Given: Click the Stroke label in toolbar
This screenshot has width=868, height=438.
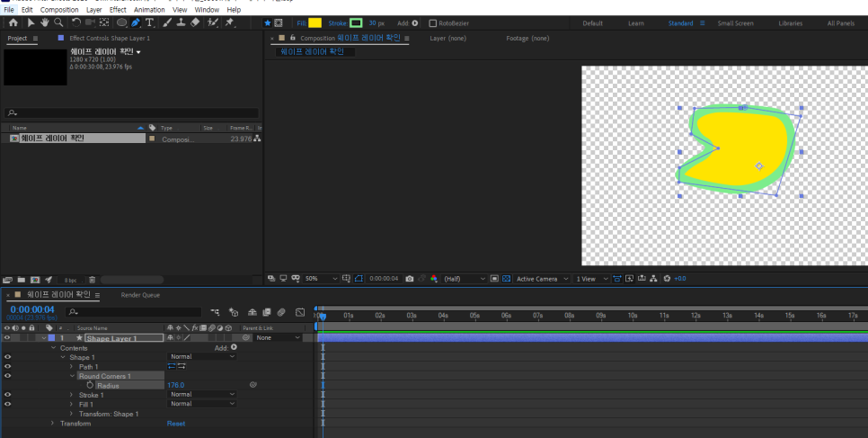Looking at the screenshot, I should 338,23.
